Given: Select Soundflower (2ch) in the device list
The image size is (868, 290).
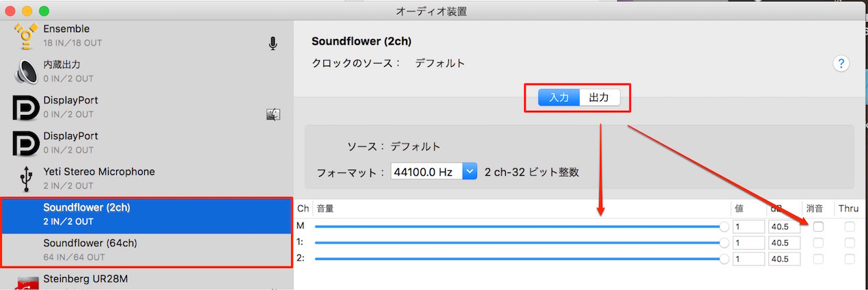Looking at the screenshot, I should click(146, 215).
